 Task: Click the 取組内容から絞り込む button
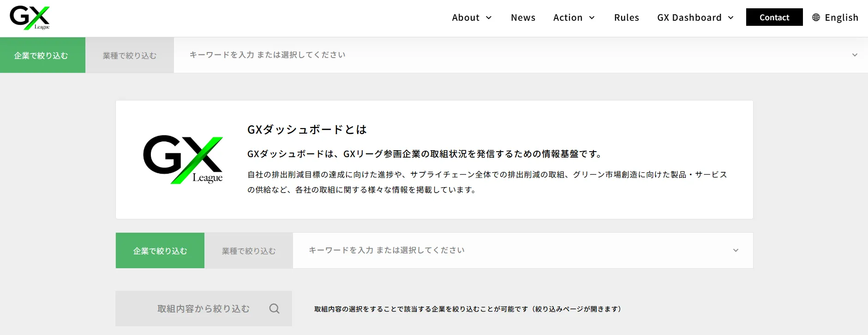pos(204,308)
